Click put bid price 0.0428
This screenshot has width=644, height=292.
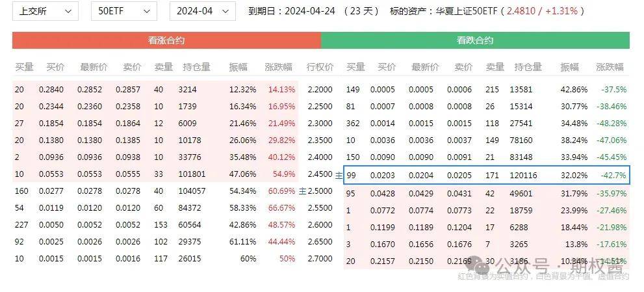(x=382, y=193)
